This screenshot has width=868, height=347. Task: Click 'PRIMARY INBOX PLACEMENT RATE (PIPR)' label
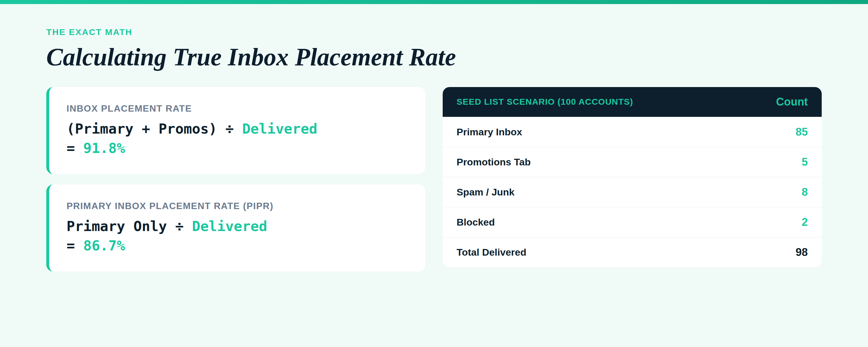coord(170,206)
